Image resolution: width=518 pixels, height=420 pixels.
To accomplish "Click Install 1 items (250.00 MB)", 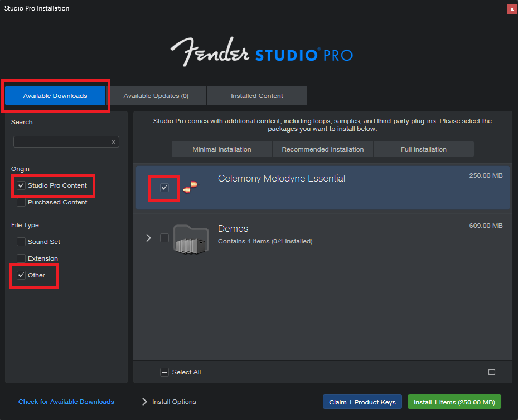I will point(454,402).
